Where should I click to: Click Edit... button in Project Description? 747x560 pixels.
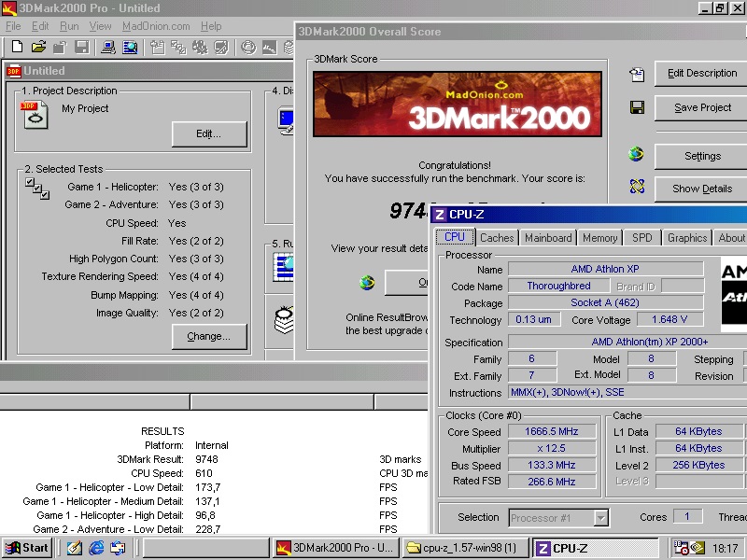(209, 133)
